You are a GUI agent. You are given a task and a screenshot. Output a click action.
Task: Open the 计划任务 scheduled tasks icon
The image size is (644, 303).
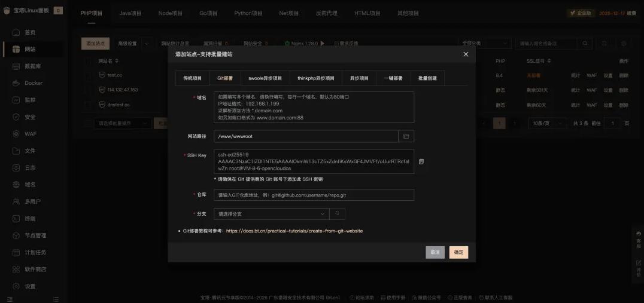pos(16,252)
